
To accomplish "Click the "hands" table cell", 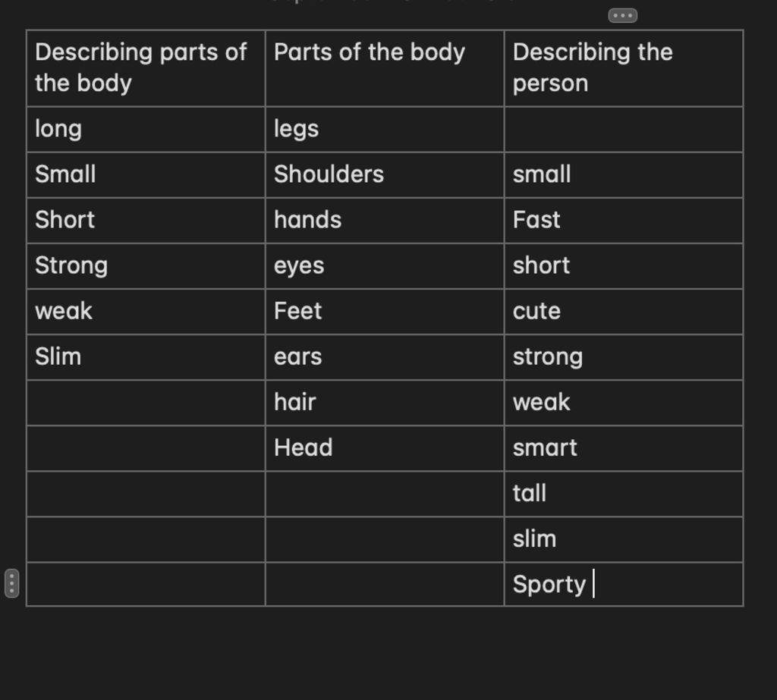I will (384, 220).
